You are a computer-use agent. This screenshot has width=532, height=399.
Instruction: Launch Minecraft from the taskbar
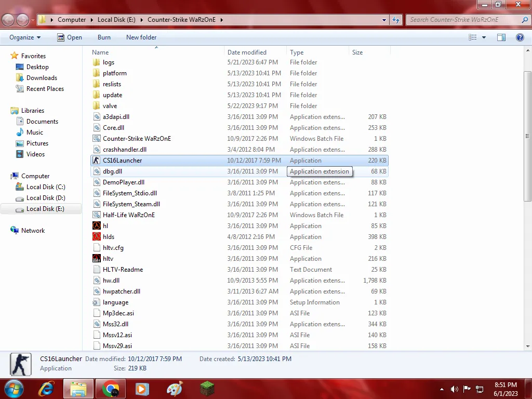tap(207, 389)
